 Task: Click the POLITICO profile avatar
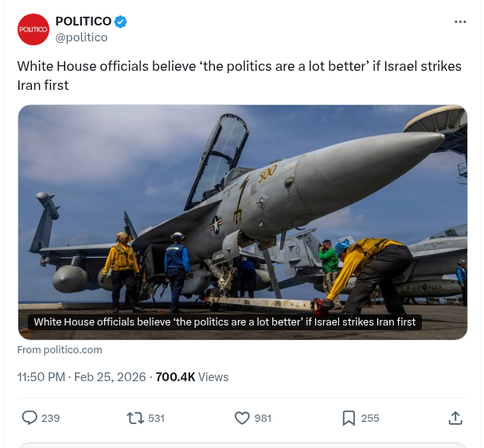[x=33, y=29]
